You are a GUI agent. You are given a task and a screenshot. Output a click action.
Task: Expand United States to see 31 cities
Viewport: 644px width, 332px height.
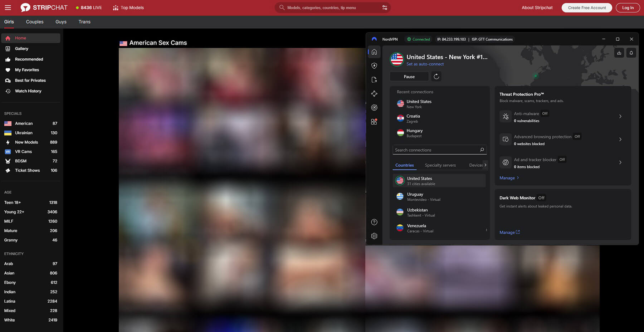coord(439,180)
